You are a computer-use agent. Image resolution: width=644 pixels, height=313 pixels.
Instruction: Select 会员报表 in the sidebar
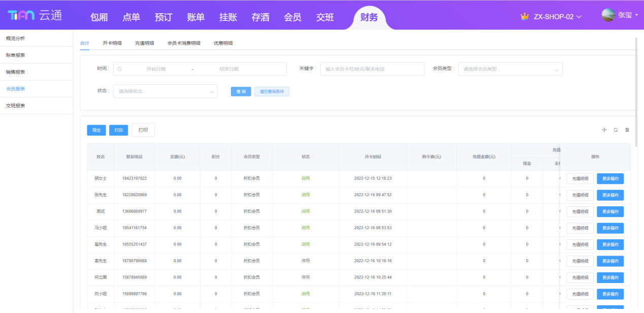coord(37,89)
